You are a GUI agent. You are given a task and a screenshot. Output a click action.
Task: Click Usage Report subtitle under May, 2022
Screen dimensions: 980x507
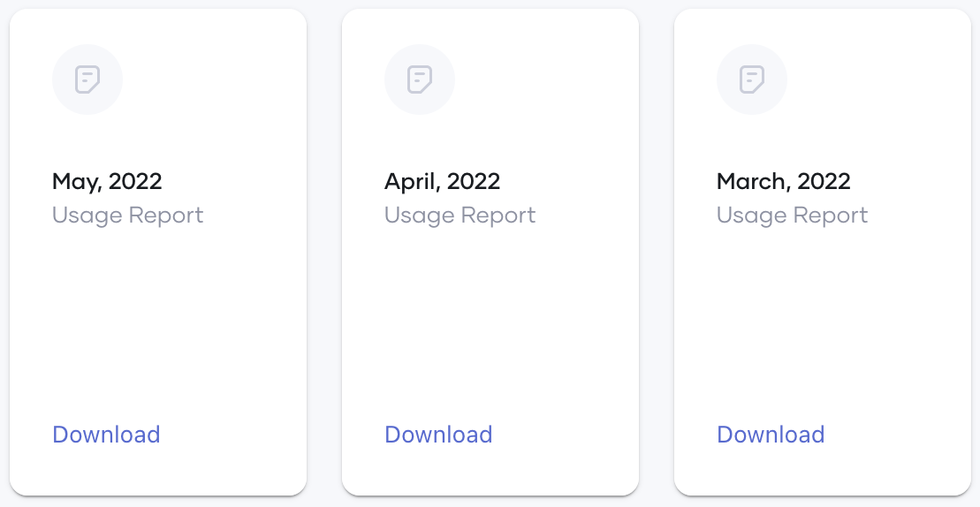point(127,216)
